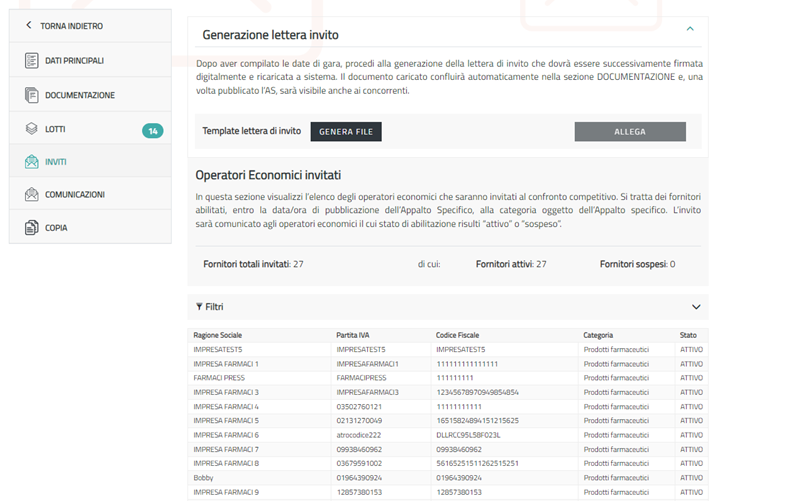Click the Copia document icon

point(32,228)
